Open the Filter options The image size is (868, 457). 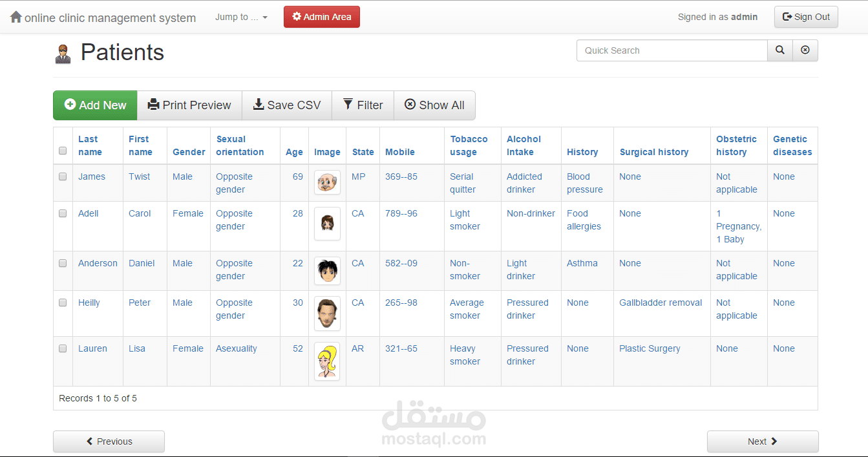[363, 105]
